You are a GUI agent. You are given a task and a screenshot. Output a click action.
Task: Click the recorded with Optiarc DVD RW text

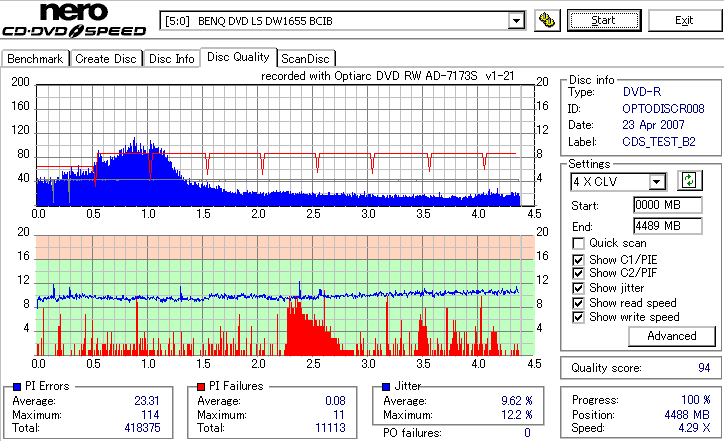pyautogui.click(x=387, y=76)
